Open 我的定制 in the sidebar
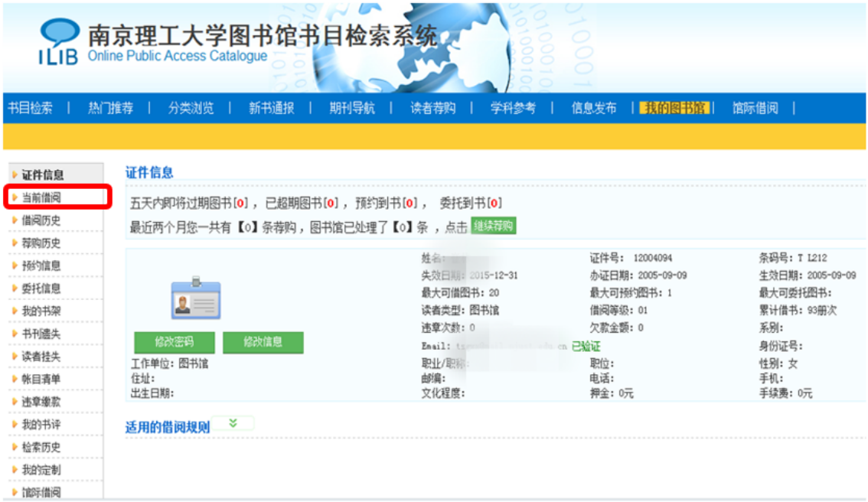This screenshot has height=502, width=868. pyautogui.click(x=41, y=470)
